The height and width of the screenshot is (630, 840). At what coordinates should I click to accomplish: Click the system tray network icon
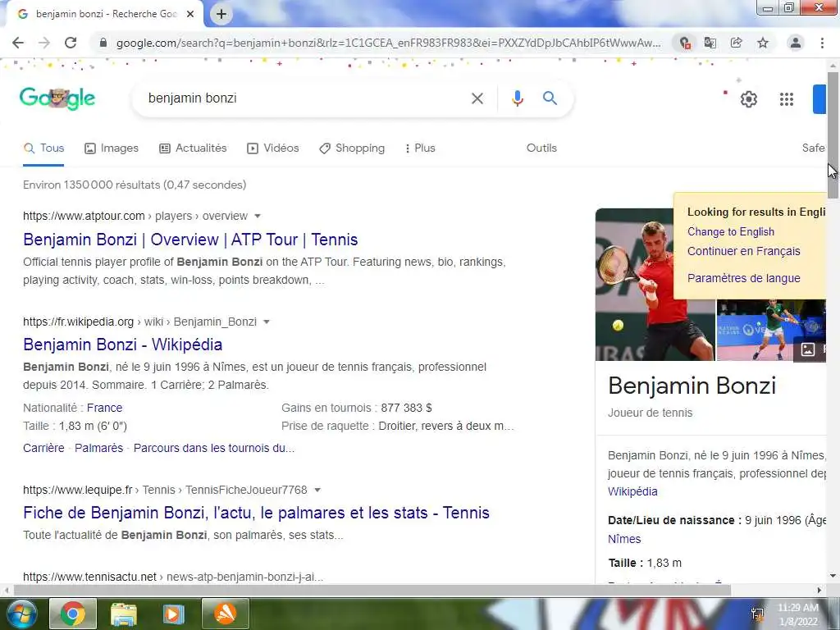(x=757, y=614)
